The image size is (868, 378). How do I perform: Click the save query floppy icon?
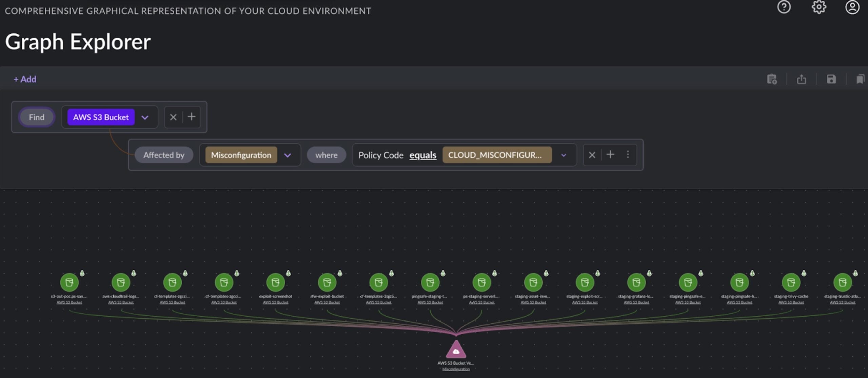pos(831,79)
